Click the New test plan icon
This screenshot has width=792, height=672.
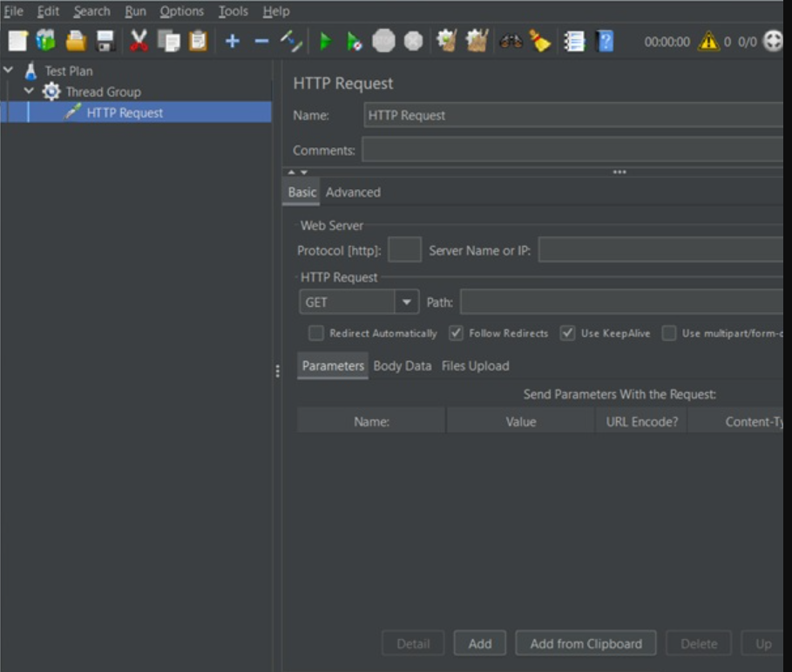(18, 41)
